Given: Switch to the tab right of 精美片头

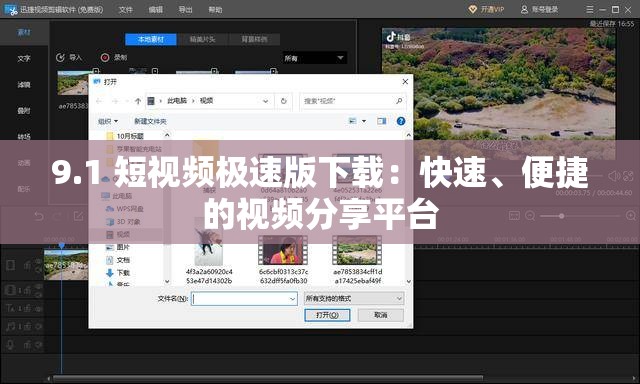Looking at the screenshot, I should click(x=254, y=39).
